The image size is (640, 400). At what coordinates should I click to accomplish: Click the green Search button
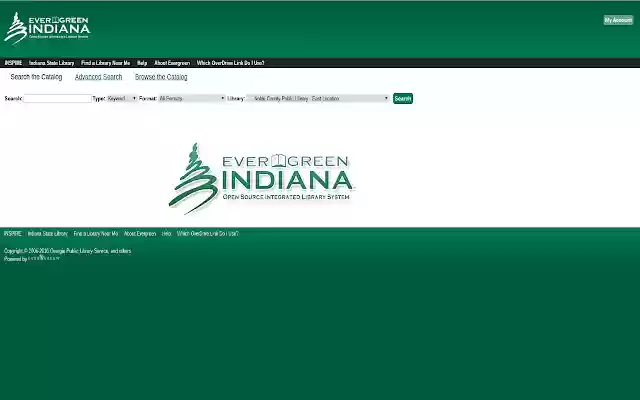point(403,98)
